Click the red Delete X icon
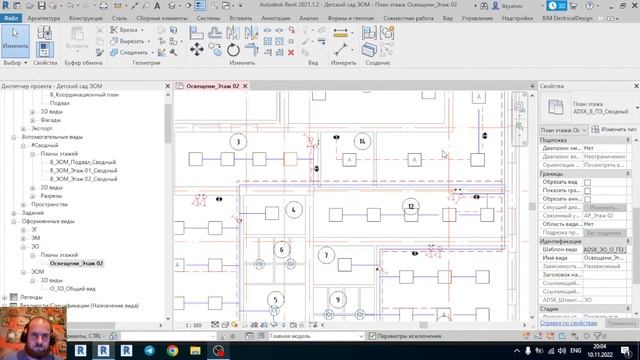Image resolution: width=640 pixels, height=360 pixels. coord(291,52)
